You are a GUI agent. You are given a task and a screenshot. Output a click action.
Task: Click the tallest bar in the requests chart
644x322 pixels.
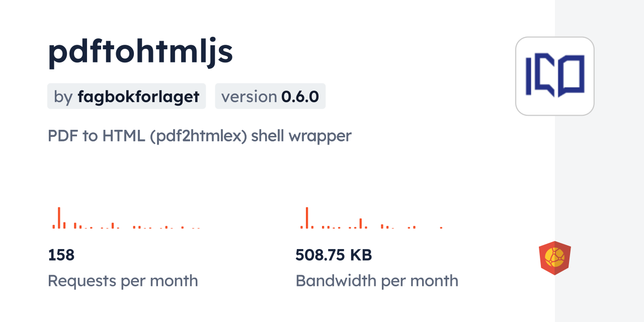coord(59,218)
